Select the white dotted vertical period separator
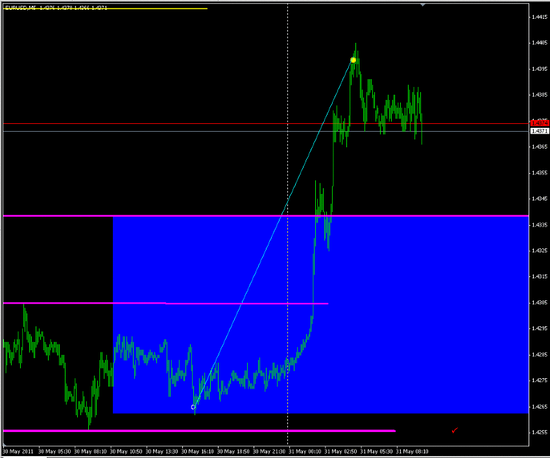The image size is (550, 458). tap(288, 224)
